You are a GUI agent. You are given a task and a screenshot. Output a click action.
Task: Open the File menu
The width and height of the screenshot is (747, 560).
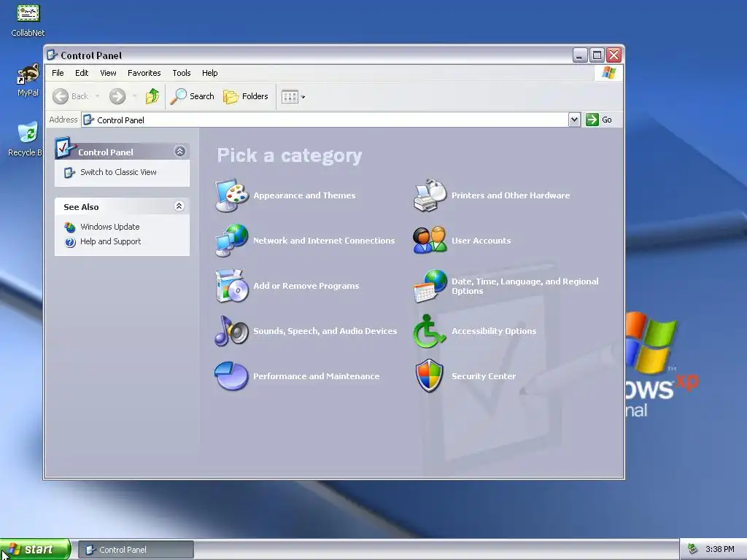pos(58,73)
